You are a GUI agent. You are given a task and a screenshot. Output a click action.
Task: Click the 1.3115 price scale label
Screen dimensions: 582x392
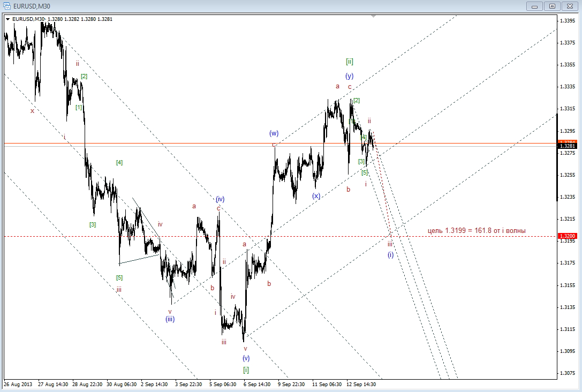pyautogui.click(x=568, y=329)
